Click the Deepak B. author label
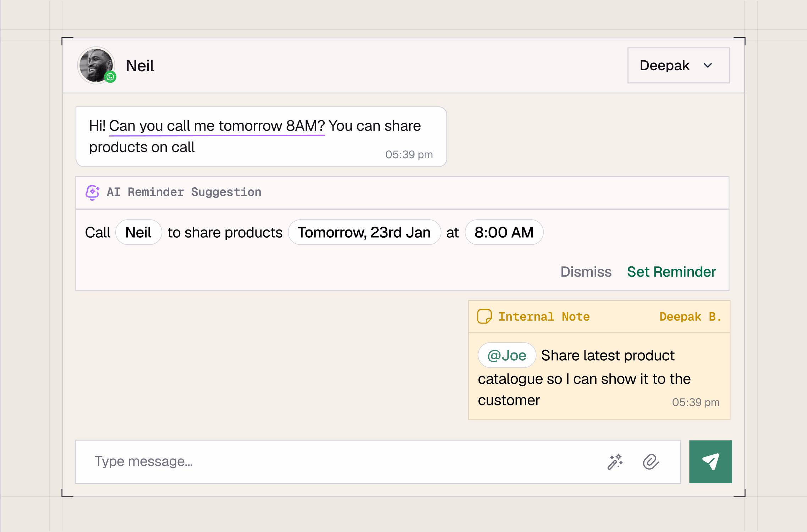This screenshot has width=807, height=532. [x=690, y=316]
